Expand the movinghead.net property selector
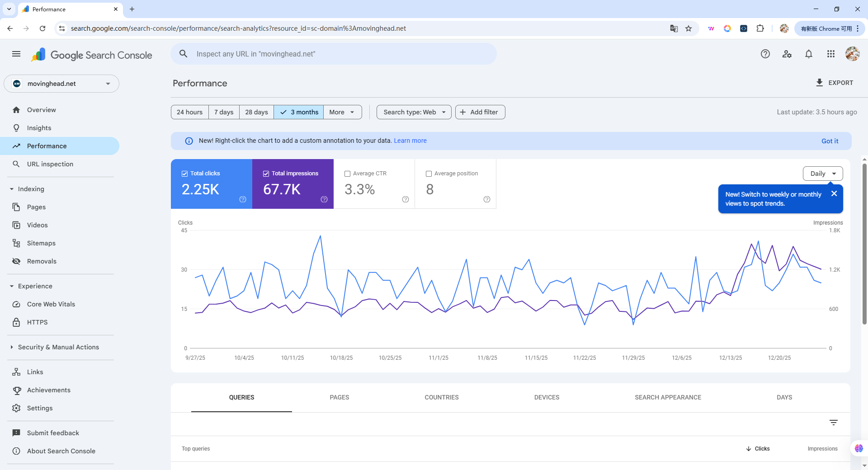 click(61, 84)
